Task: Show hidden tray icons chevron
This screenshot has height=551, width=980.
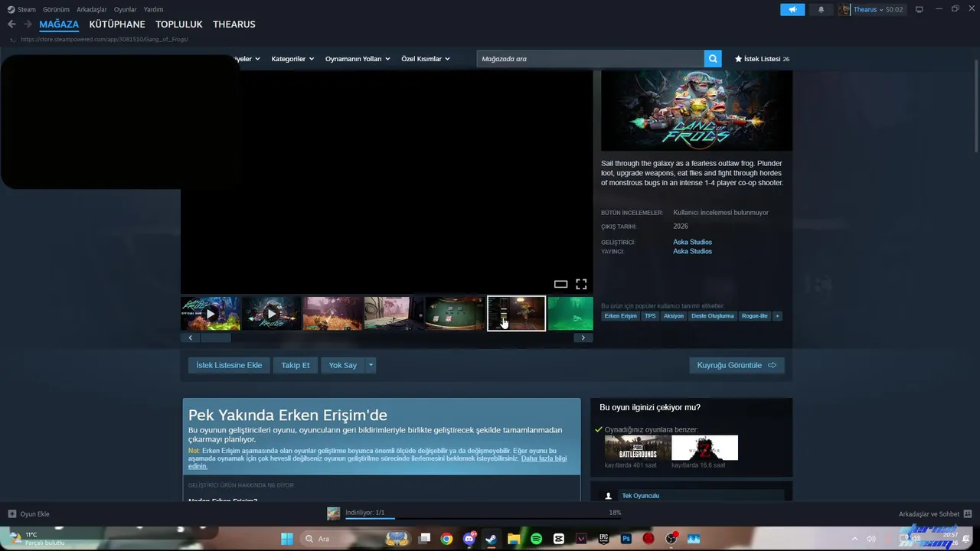Action: pos(854,539)
